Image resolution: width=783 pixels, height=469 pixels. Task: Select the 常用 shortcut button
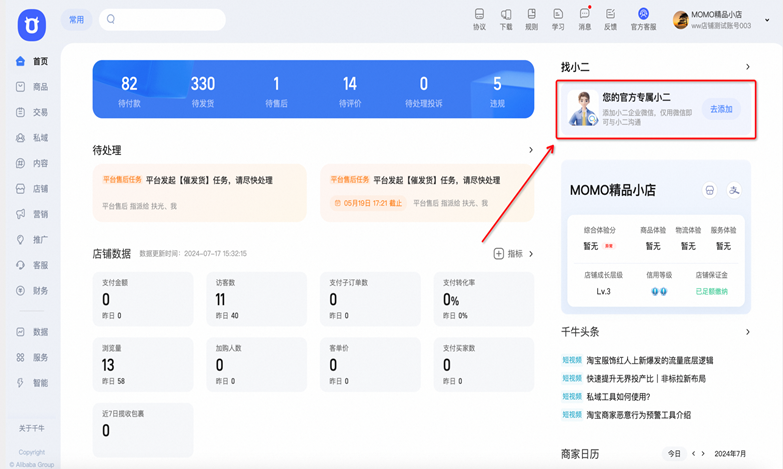(x=76, y=19)
